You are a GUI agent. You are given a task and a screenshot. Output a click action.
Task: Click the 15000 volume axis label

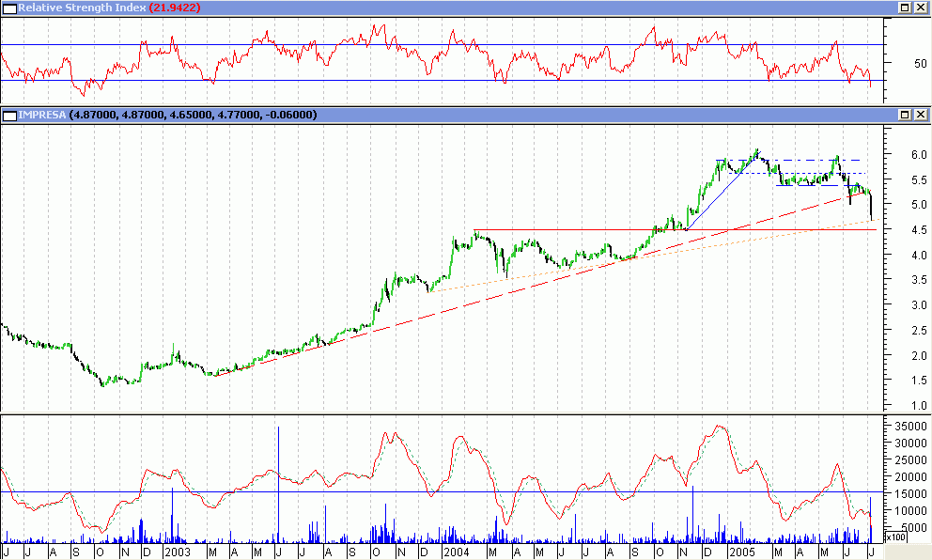tap(910, 494)
